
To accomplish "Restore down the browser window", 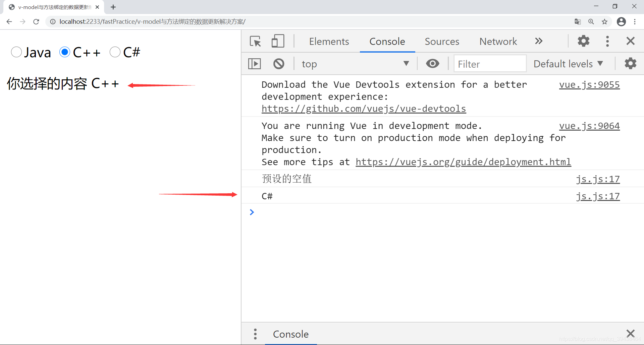I will (615, 6).
